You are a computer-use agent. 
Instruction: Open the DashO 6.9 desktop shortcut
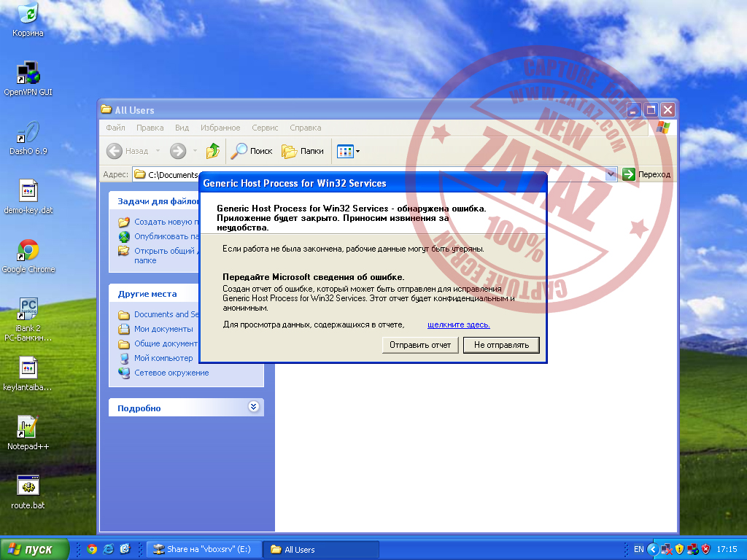[28, 138]
